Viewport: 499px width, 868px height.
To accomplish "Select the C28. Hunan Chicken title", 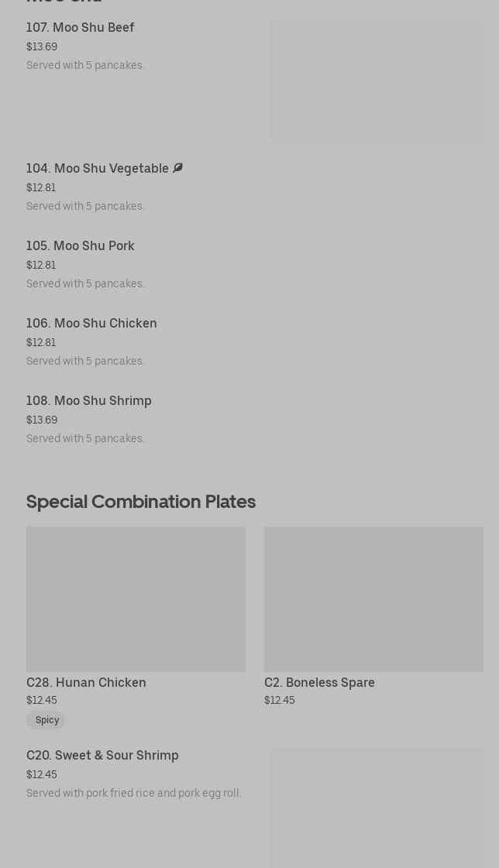I will [86, 683].
